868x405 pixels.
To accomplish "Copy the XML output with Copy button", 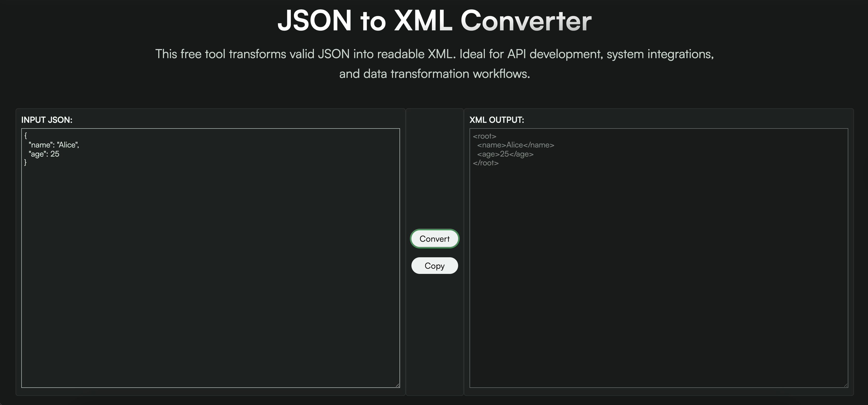I will [x=434, y=266].
